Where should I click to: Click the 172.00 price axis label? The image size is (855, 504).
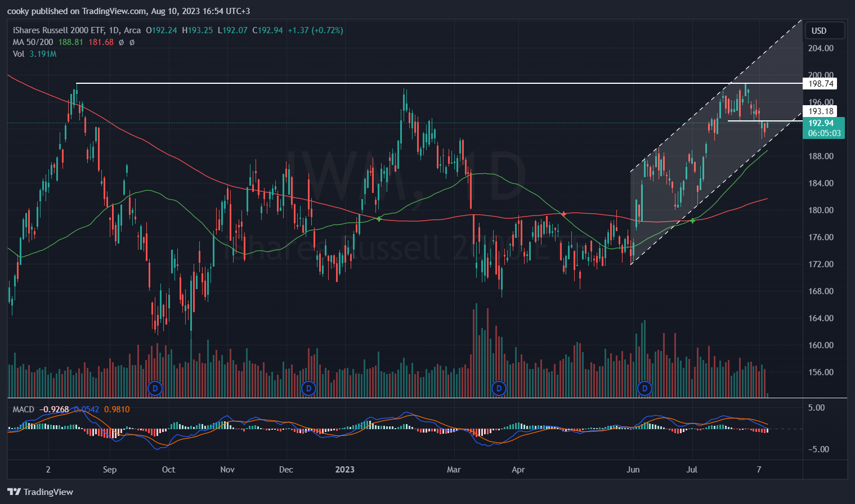coord(821,264)
